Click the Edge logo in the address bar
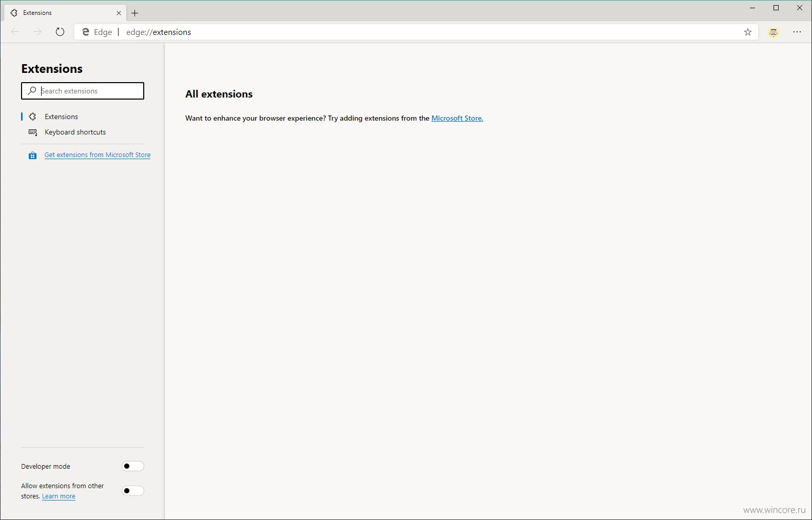Screen dimensions: 812x520 [x=86, y=32]
